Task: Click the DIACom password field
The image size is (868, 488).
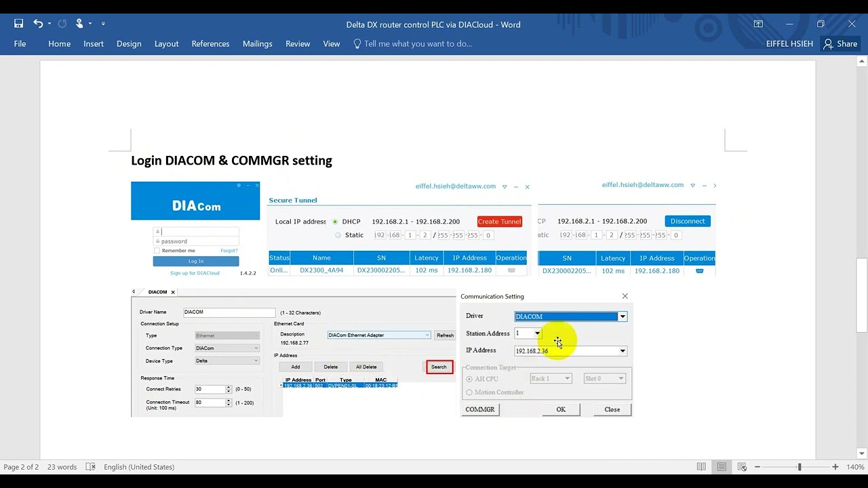Action: pos(196,241)
